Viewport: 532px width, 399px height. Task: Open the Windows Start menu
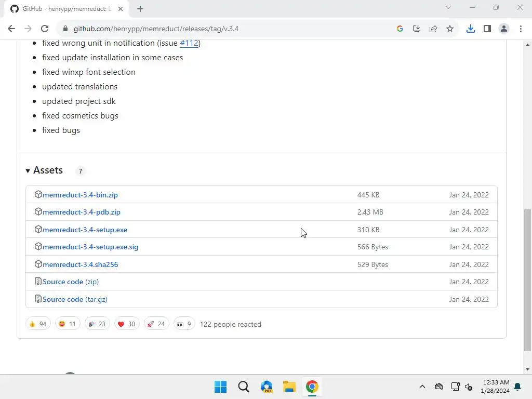click(x=220, y=387)
